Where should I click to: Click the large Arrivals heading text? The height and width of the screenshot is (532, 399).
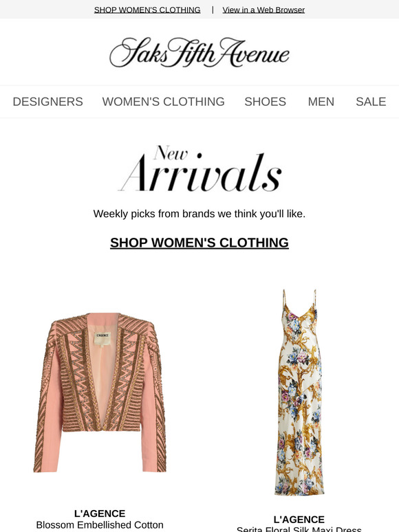click(x=200, y=174)
